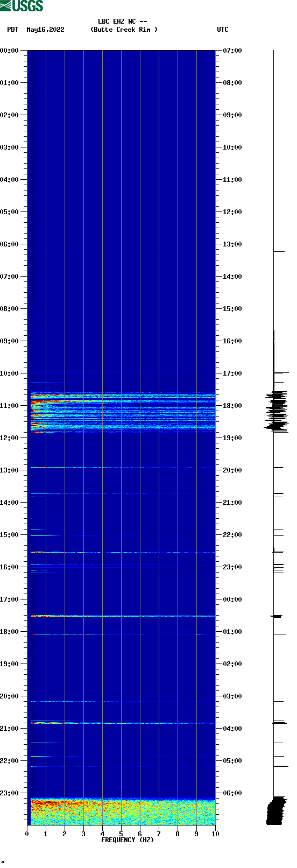Click the PDT time label '12:00'
The height and width of the screenshot is (868, 297).
[10, 438]
